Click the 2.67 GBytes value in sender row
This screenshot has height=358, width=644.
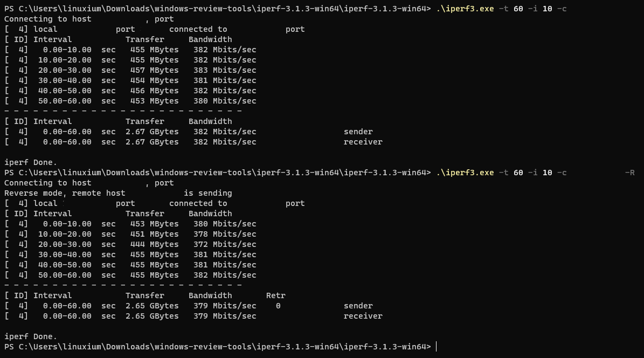(152, 132)
